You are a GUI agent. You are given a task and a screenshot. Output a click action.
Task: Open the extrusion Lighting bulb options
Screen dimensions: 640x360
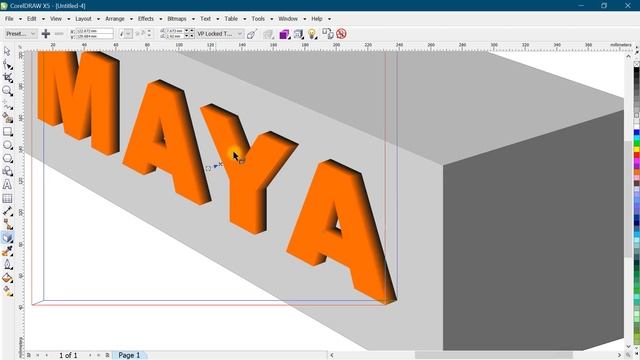(312, 34)
